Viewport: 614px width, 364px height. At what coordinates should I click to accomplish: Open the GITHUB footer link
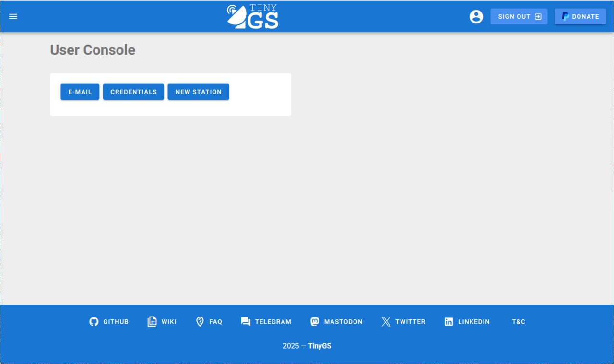point(109,322)
